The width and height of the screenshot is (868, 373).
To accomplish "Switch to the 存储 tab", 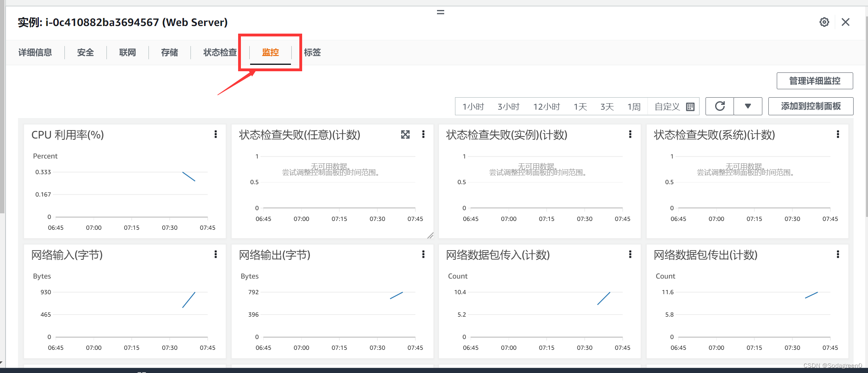I will 169,52.
